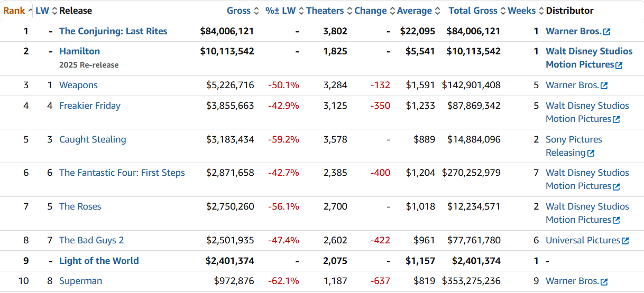Sort by Theaters column header

(x=325, y=11)
